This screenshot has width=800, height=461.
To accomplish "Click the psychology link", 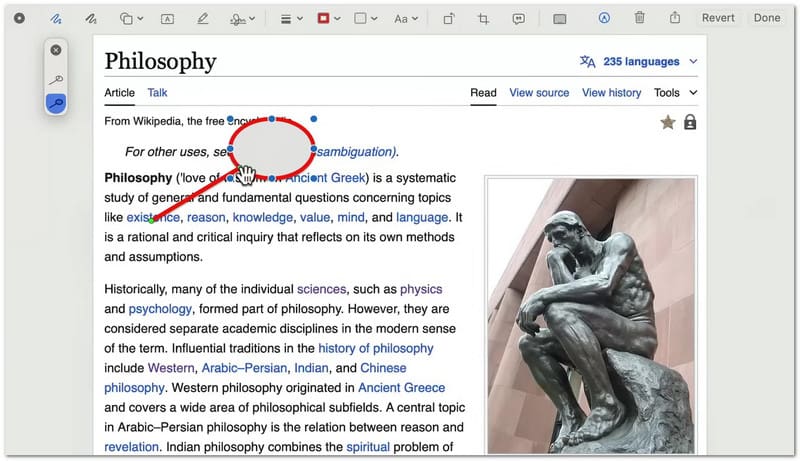I will (x=160, y=309).
